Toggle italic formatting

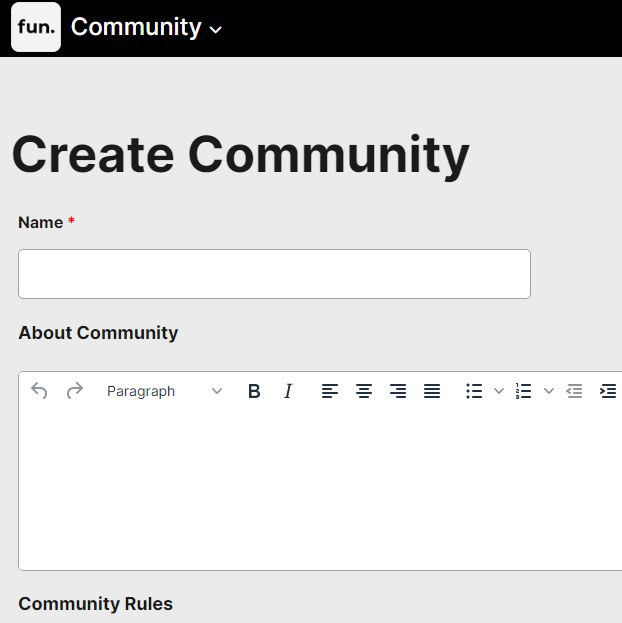288,391
